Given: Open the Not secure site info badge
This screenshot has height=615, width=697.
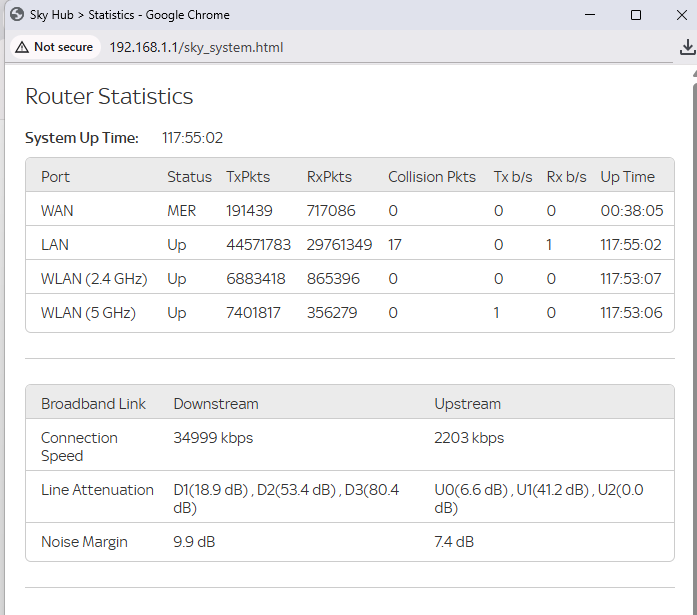Looking at the screenshot, I should tap(54, 47).
